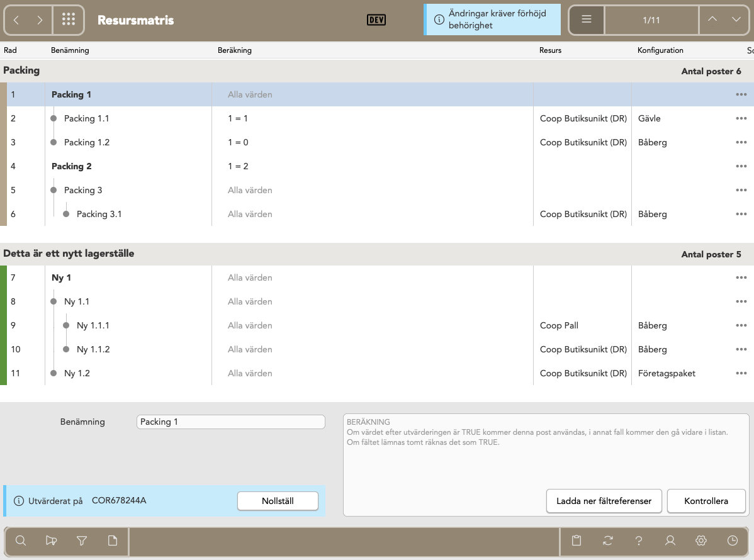Open more options for Packing 1 row
This screenshot has height=560, width=754.
741,94
